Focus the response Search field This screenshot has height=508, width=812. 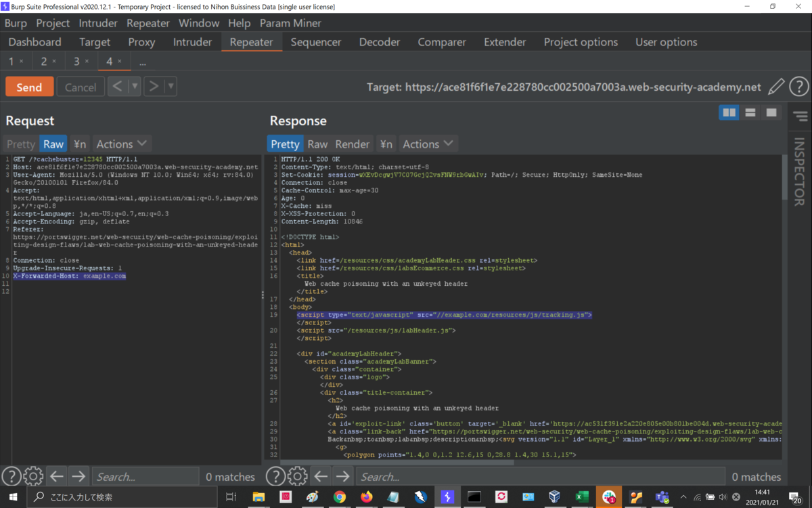tap(540, 477)
